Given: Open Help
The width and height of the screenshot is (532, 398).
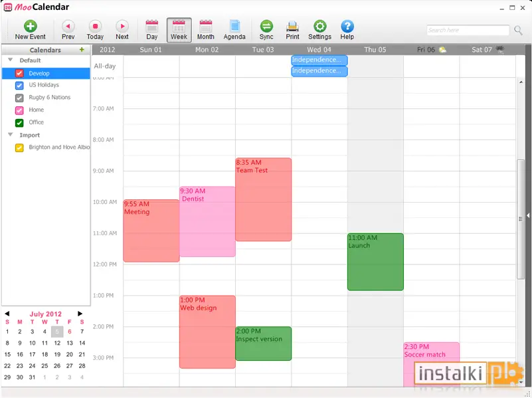Looking at the screenshot, I should click(x=347, y=30).
